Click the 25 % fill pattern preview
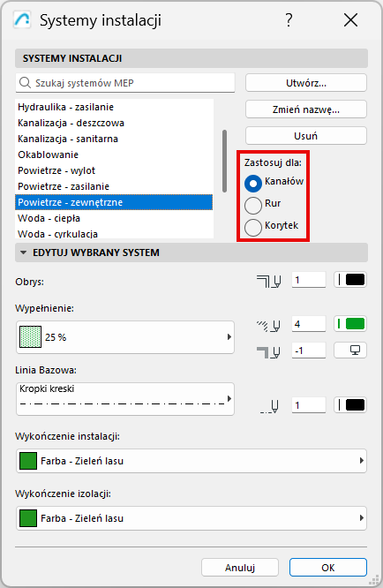Viewport: 383px width, 588px height. pos(30,336)
